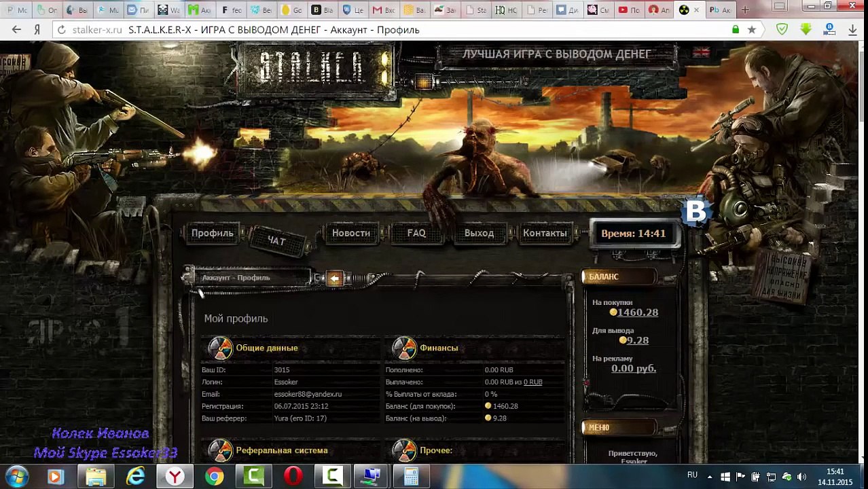Bookmark this page with the star icon
Screen dimensions: 868x489
(x=752, y=30)
